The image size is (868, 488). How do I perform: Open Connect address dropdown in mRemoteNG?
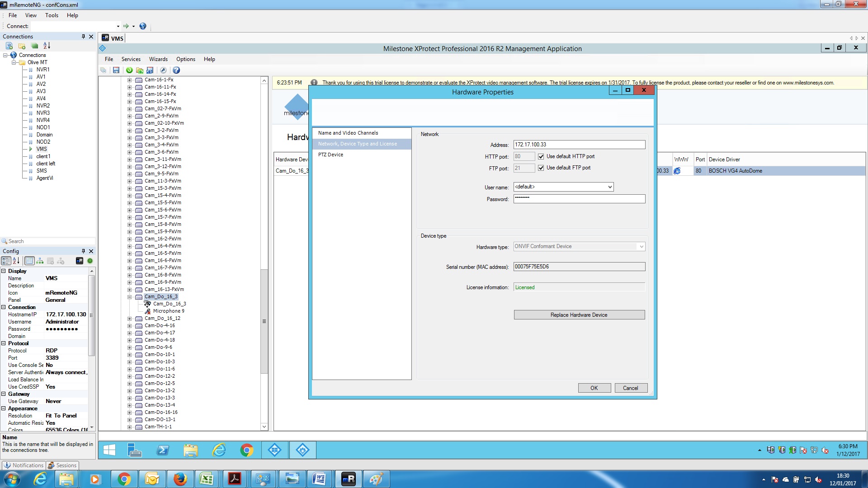[x=118, y=26]
